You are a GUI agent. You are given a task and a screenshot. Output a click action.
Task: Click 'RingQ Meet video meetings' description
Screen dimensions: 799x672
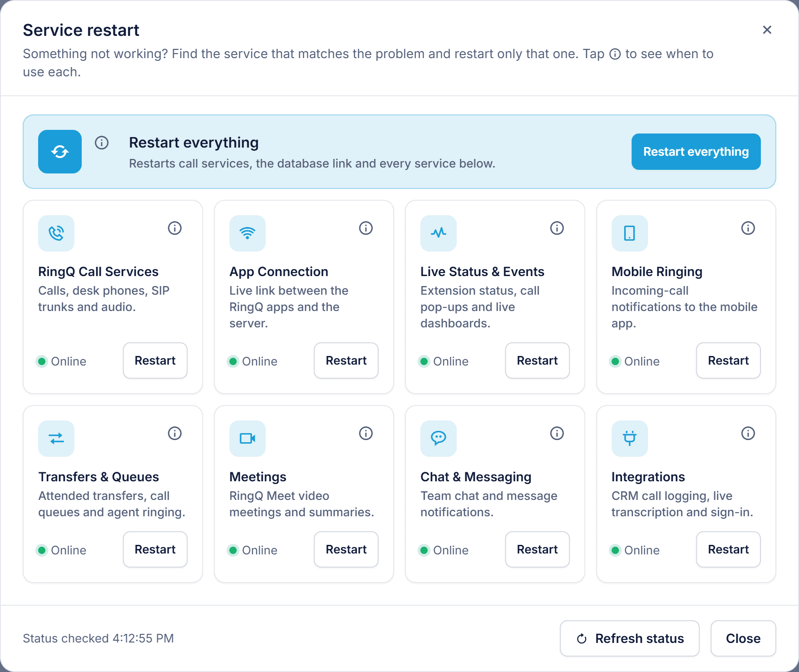tap(302, 504)
